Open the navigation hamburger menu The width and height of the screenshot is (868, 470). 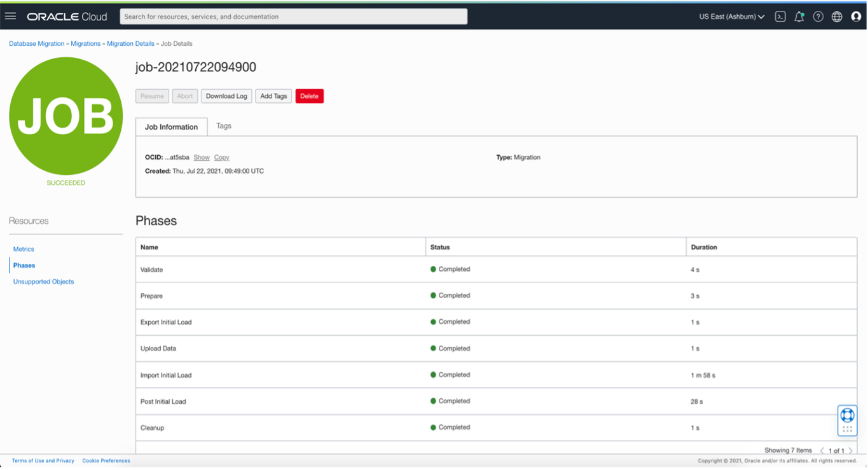click(10, 16)
